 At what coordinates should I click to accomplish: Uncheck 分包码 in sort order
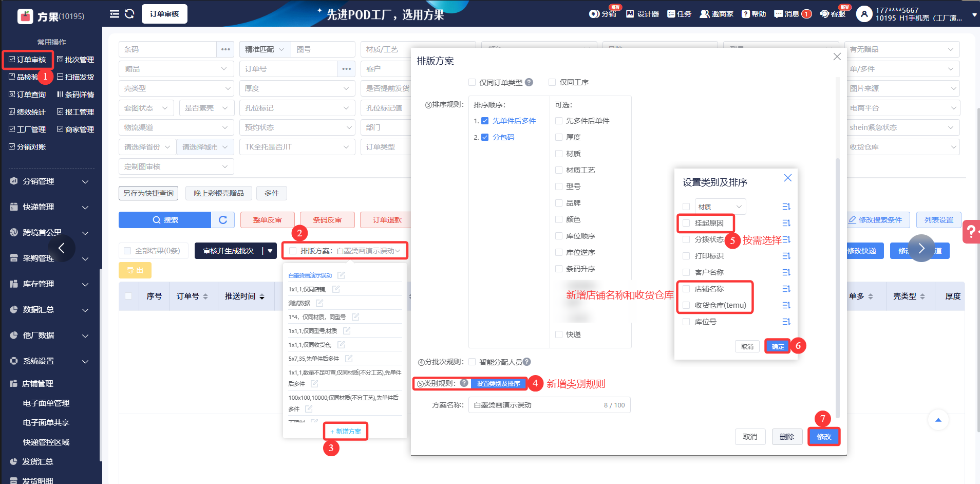coord(485,137)
